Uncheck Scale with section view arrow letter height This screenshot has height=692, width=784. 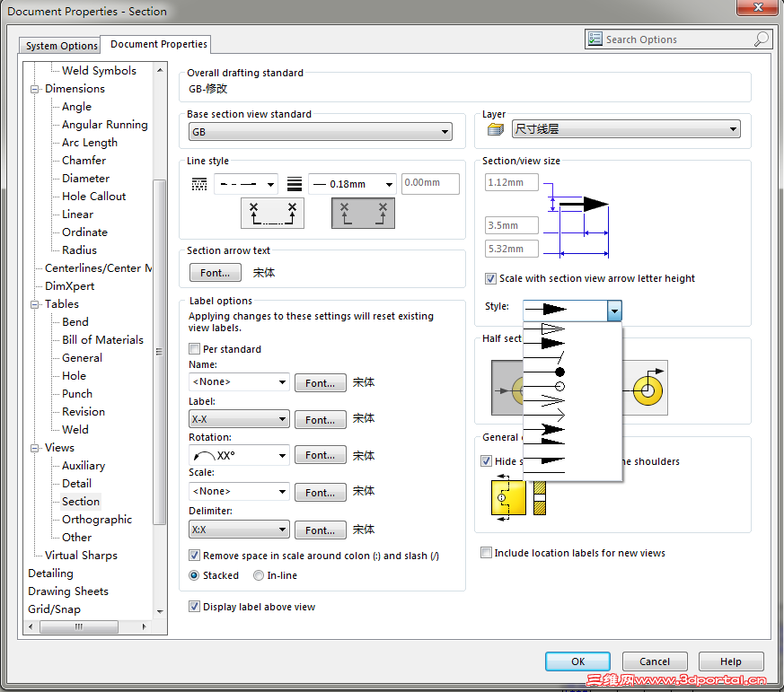[490, 278]
